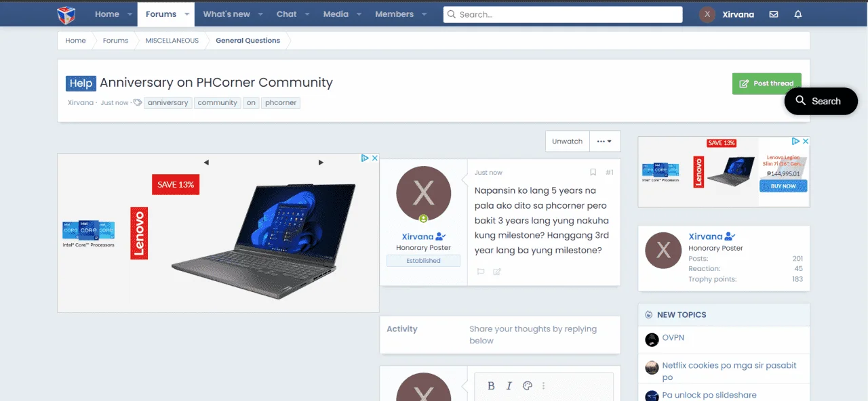Open the Members navigation tab

point(394,14)
